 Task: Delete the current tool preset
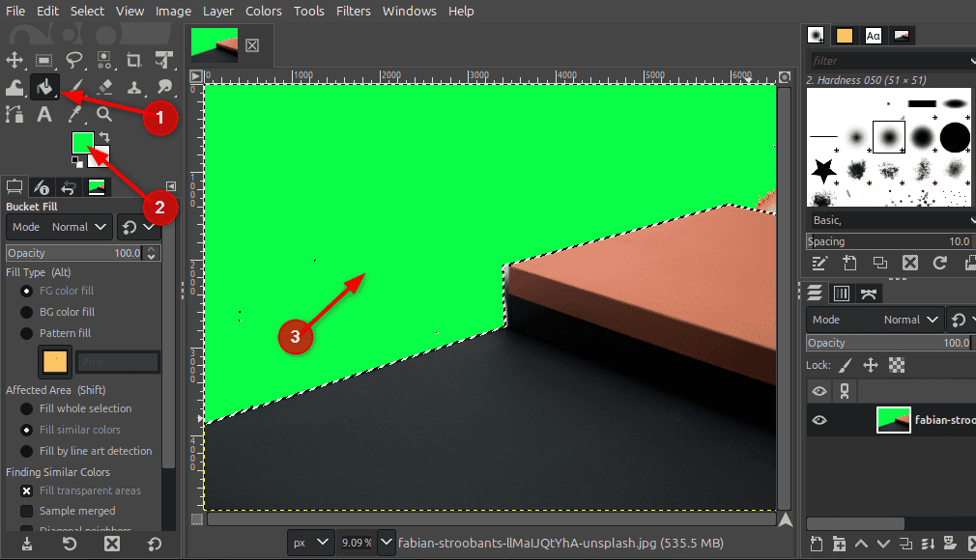click(x=111, y=545)
